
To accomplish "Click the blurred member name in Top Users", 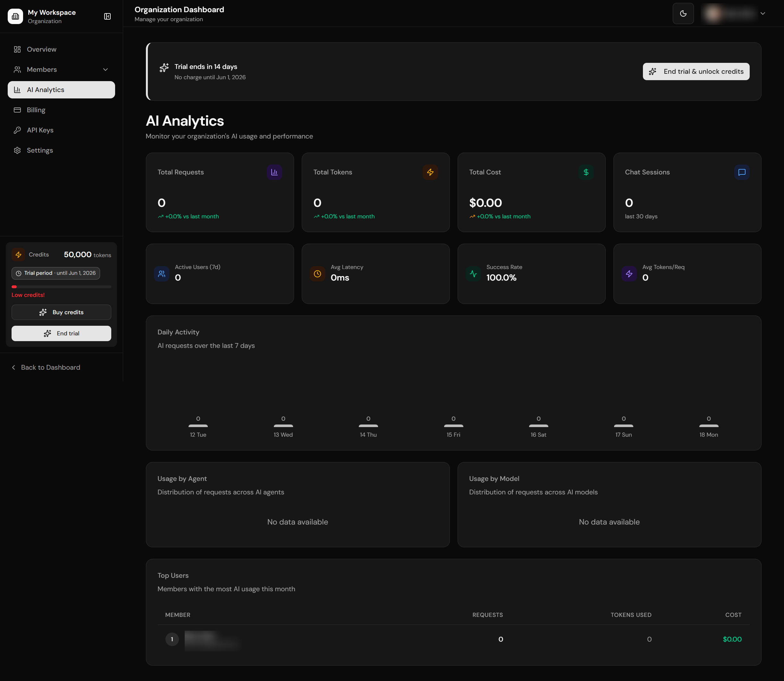I will pyautogui.click(x=212, y=640).
